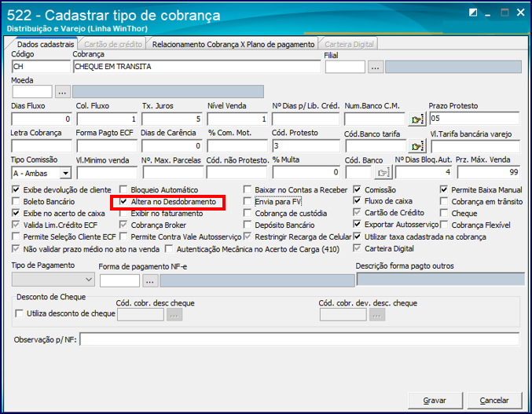
Task: Click the Cancelar button
Action: pyautogui.click(x=494, y=401)
